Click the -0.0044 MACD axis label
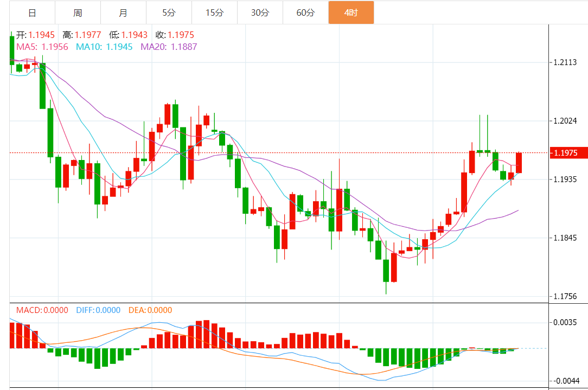588x390 pixels. point(566,381)
